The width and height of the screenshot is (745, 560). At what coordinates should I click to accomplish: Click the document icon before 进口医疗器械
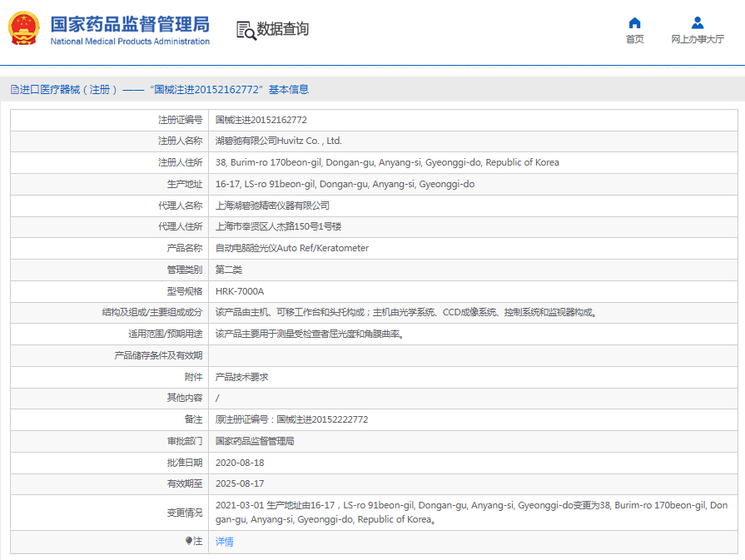pyautogui.click(x=15, y=89)
